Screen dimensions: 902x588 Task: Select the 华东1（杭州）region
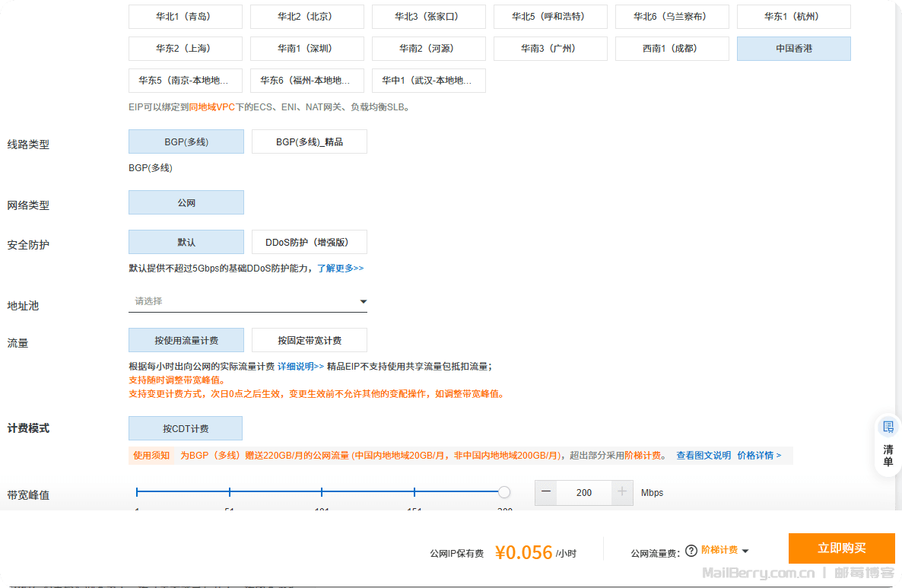tap(794, 17)
